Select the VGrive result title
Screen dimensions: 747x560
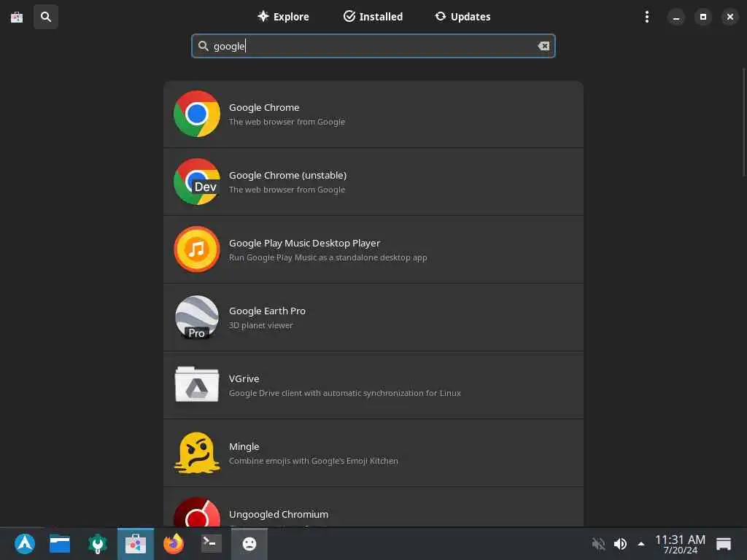click(244, 379)
